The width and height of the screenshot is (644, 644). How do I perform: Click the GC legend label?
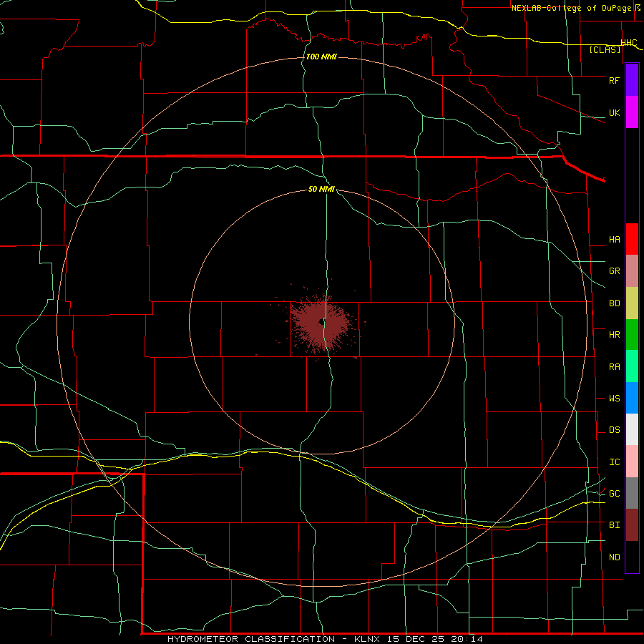click(614, 494)
